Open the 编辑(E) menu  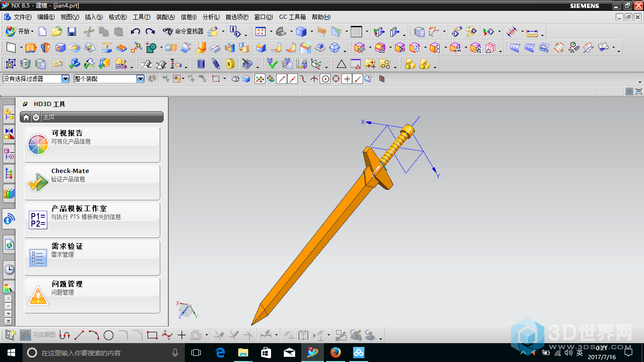[x=46, y=17]
